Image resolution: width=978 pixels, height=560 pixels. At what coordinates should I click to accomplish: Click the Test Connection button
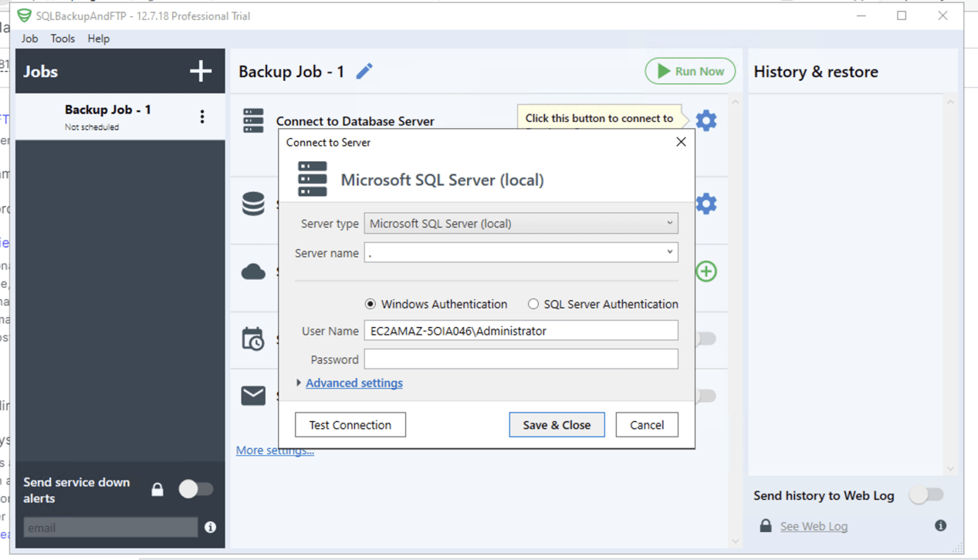pyautogui.click(x=350, y=424)
